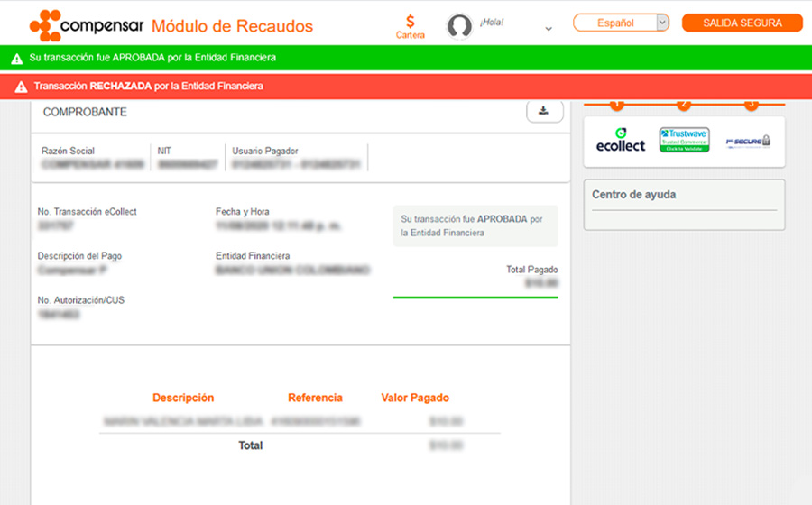Click the green line under Total Pagado
Screen dimensions: 812x505
pos(475,297)
